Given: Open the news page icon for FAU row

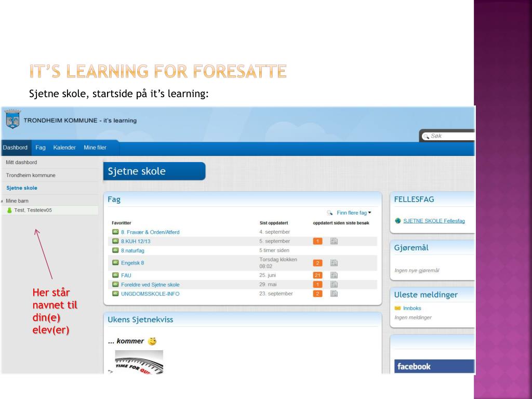Looking at the screenshot, I should pyautogui.click(x=334, y=275).
